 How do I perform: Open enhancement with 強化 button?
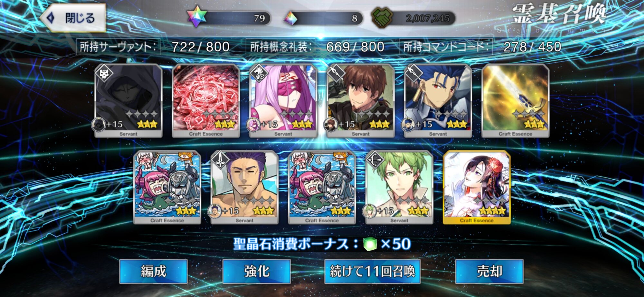(x=257, y=271)
